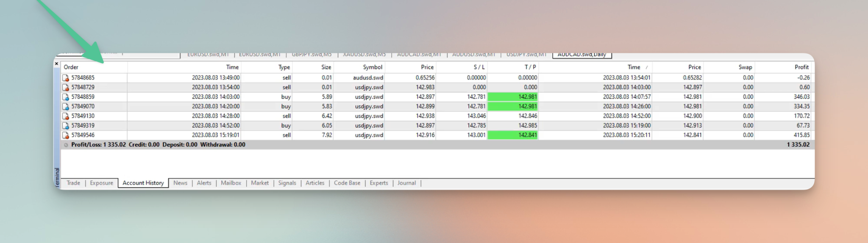The width and height of the screenshot is (868, 243).
Task: Select the Mailbox tab
Action: (x=231, y=183)
